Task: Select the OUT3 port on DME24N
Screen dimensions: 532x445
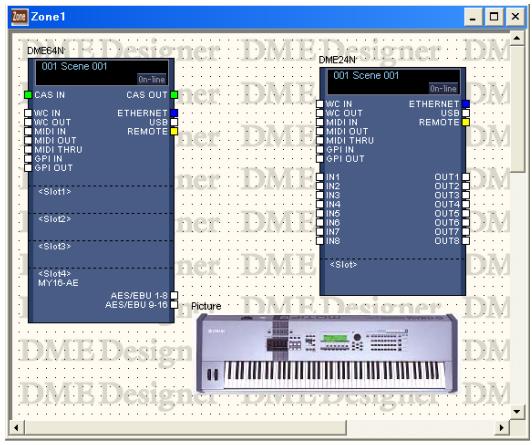Action: 466,195
